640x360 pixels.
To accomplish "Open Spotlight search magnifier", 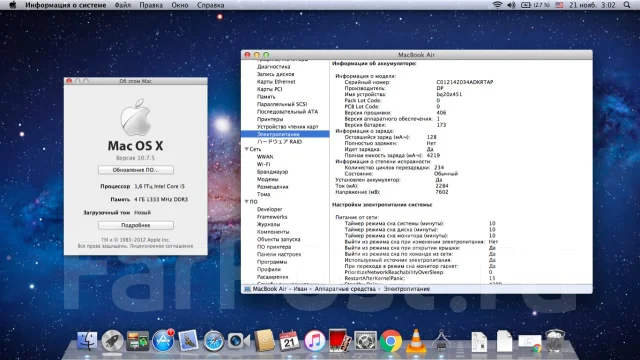I will coord(627,5).
